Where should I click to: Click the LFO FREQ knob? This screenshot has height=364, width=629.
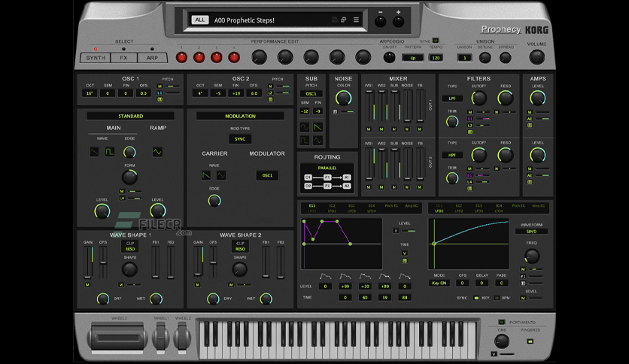click(531, 256)
